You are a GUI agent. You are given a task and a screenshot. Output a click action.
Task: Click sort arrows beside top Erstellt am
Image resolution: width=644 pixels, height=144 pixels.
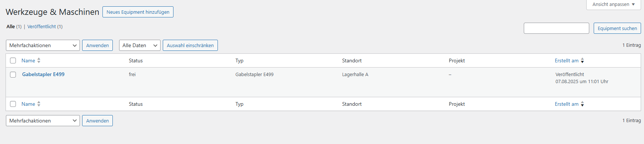coord(582,60)
